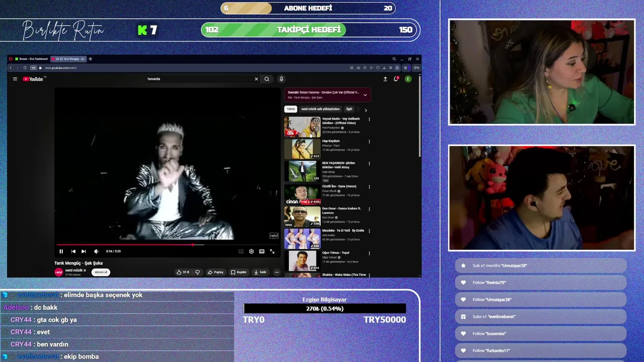Expand the 'Sonraki' mix playlist panel
The height and width of the screenshot is (362, 644).
click(x=365, y=95)
